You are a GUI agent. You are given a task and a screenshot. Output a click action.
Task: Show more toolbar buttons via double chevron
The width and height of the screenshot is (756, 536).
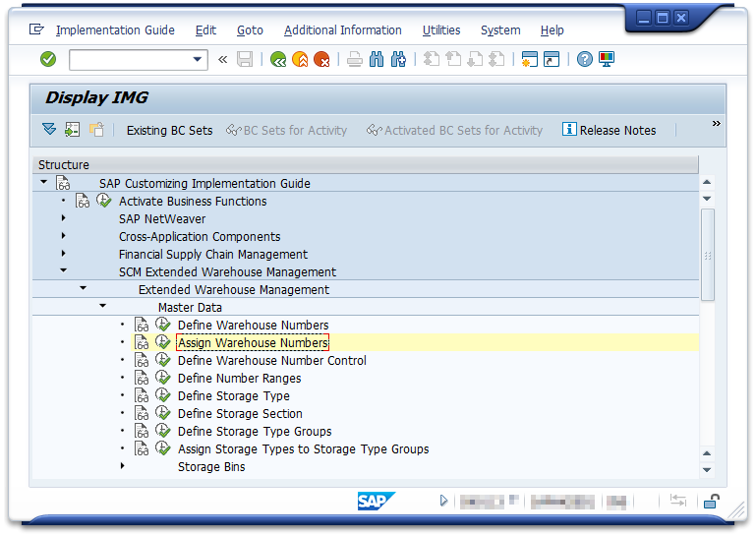point(717,124)
